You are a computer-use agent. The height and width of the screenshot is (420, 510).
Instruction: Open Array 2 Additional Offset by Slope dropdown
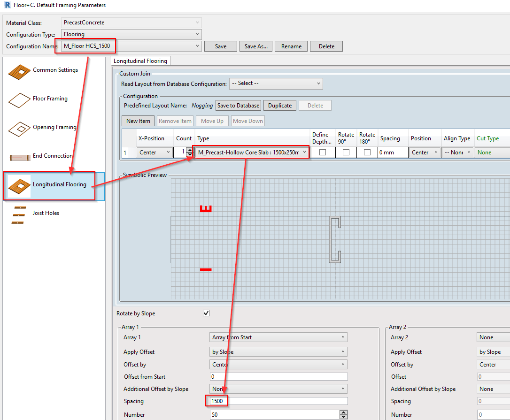tap(494, 389)
